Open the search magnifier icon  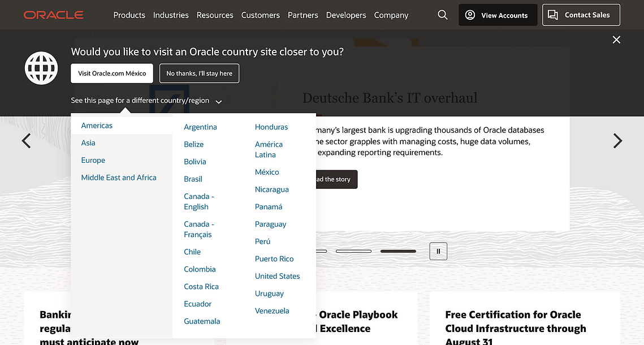(442, 15)
